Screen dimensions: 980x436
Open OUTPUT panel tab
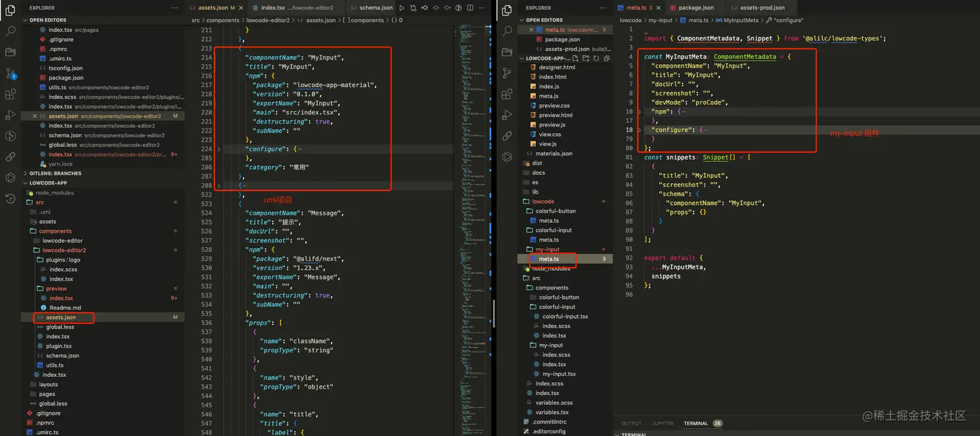point(631,423)
